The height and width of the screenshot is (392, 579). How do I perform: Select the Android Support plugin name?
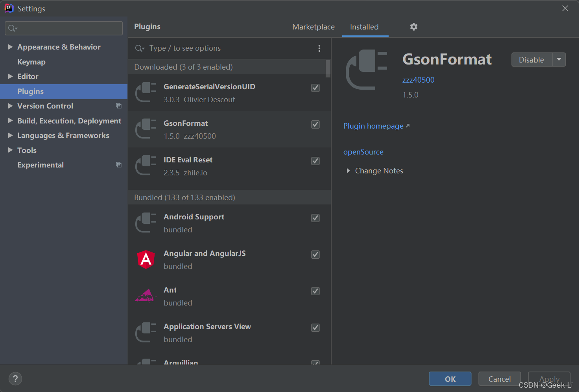(x=194, y=217)
